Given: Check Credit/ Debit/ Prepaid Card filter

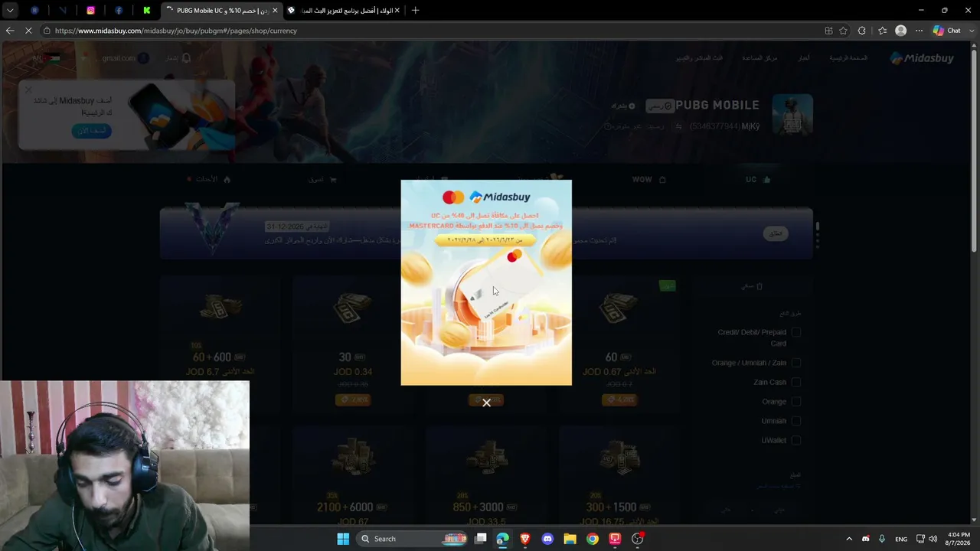Looking at the screenshot, I should (796, 332).
